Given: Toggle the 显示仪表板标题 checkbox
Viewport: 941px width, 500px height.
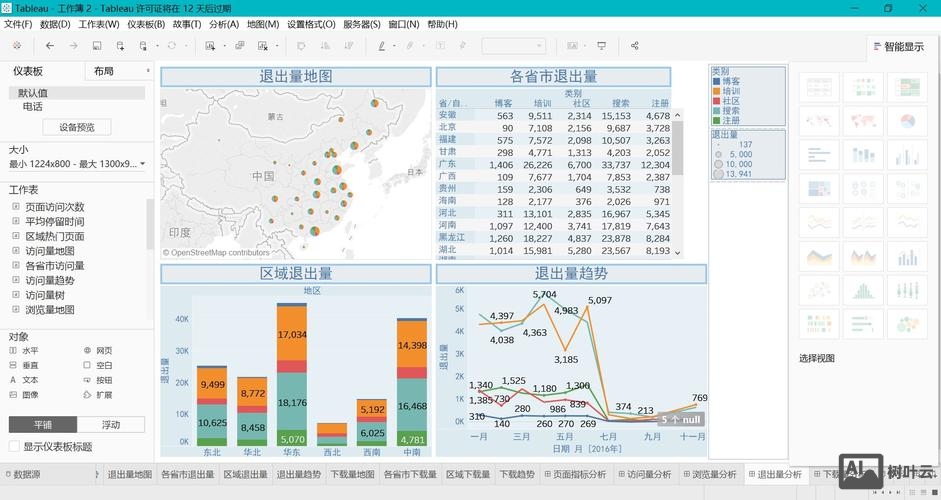Looking at the screenshot, I should coord(14,447).
